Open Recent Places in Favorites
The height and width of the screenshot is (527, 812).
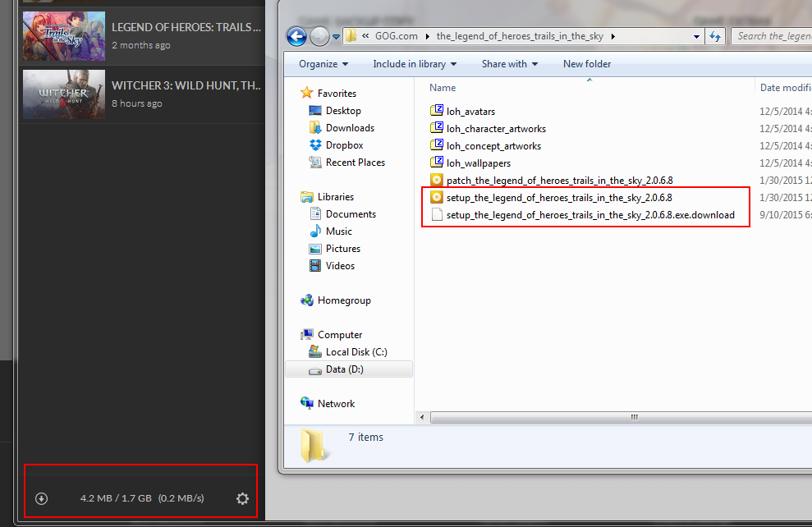(x=355, y=163)
